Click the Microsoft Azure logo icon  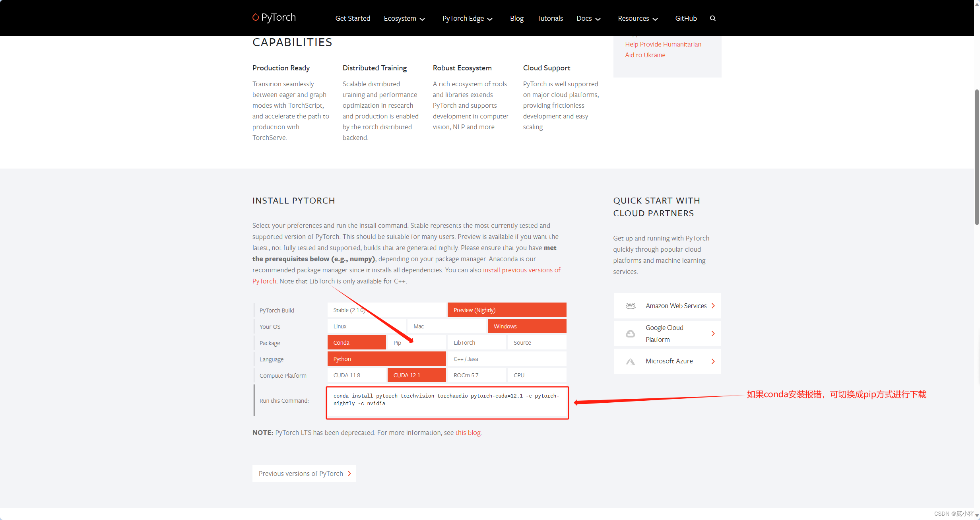click(631, 361)
